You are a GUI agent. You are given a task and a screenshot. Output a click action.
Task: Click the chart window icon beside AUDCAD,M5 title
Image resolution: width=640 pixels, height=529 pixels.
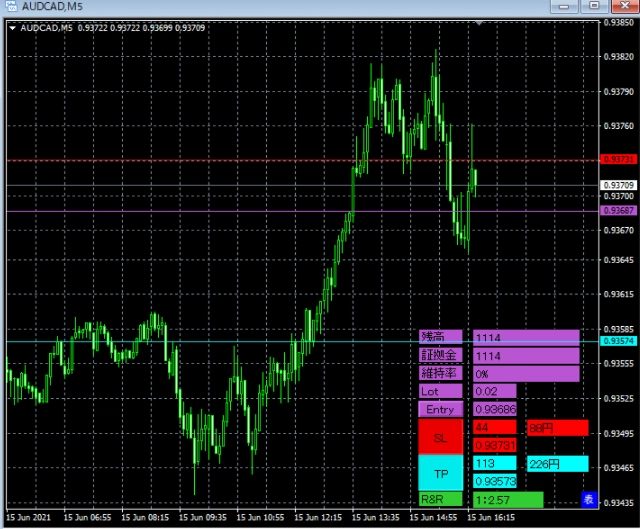pyautogui.click(x=11, y=6)
